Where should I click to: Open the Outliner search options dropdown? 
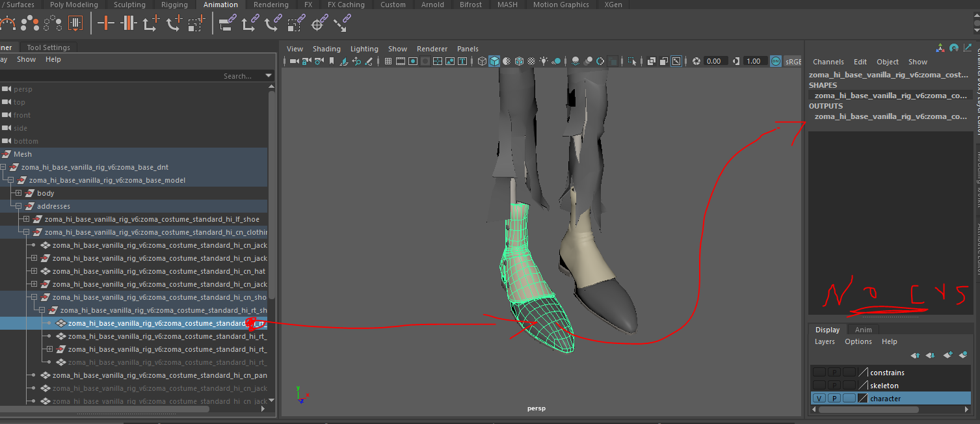[269, 76]
